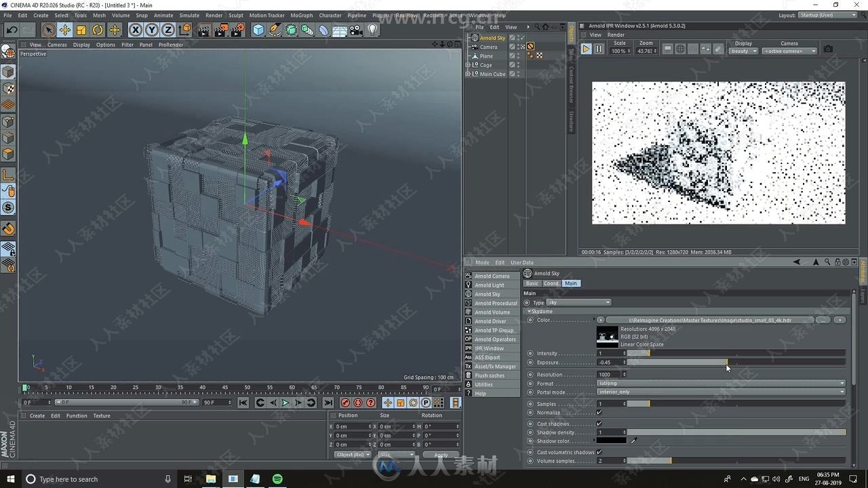Click the Undo arrow in the top toolbar
The height and width of the screenshot is (488, 868).
(x=12, y=30)
